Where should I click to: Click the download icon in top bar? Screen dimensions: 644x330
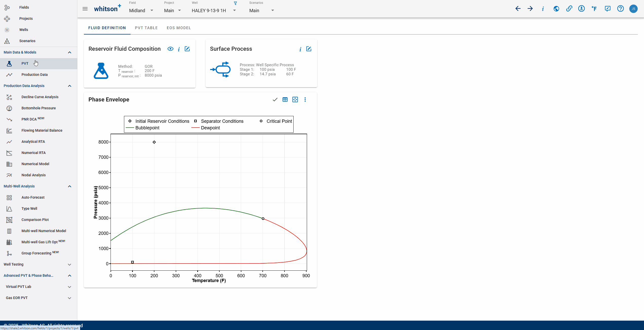[581, 9]
